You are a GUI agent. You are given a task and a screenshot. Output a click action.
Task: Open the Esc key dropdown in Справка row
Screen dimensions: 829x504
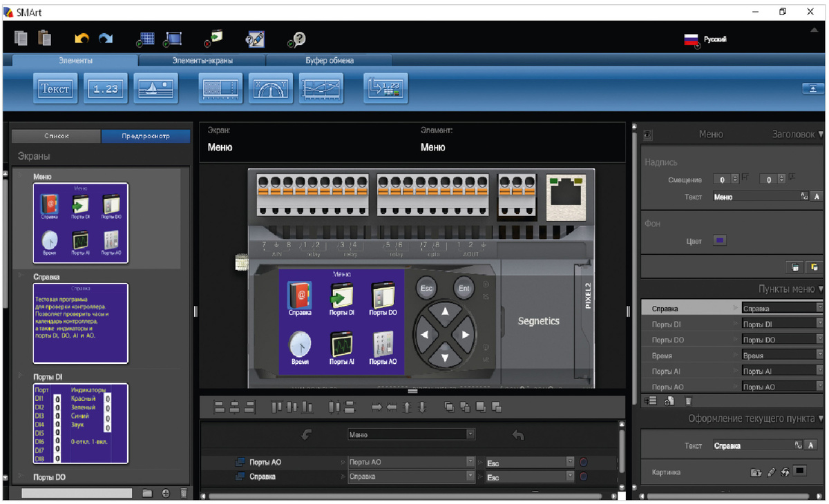[x=530, y=476]
